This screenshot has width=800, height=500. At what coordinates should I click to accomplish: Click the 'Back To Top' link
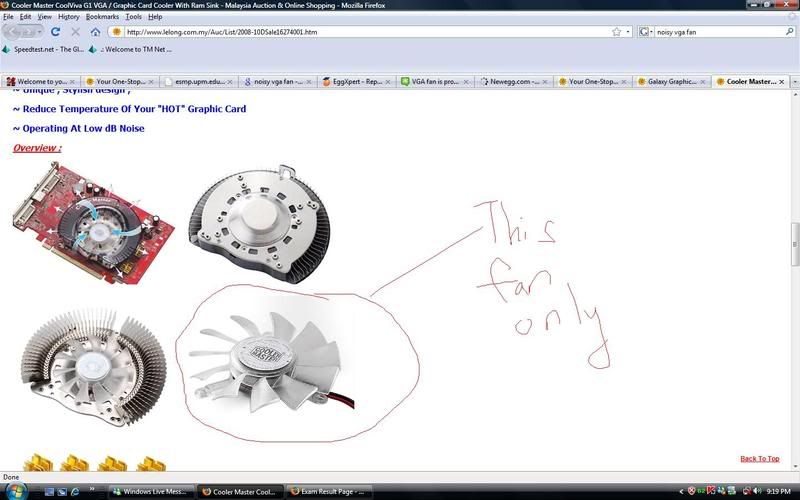coord(760,459)
